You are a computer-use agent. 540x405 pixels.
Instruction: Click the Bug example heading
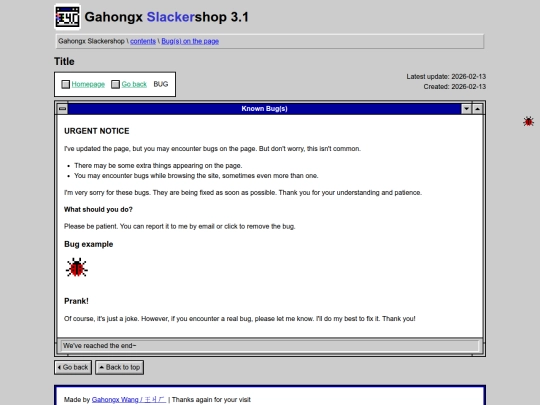(x=89, y=245)
